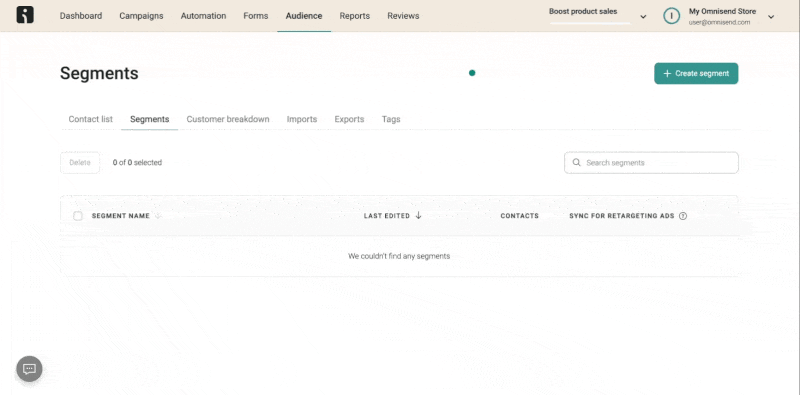This screenshot has height=395, width=800.
Task: Click the Omnisend logo icon
Action: [x=25, y=15]
